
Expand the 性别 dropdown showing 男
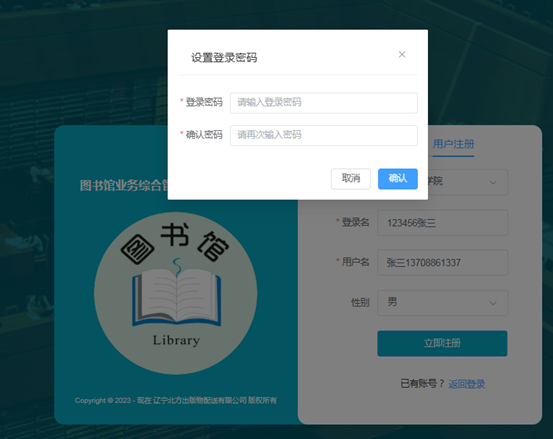click(x=442, y=303)
